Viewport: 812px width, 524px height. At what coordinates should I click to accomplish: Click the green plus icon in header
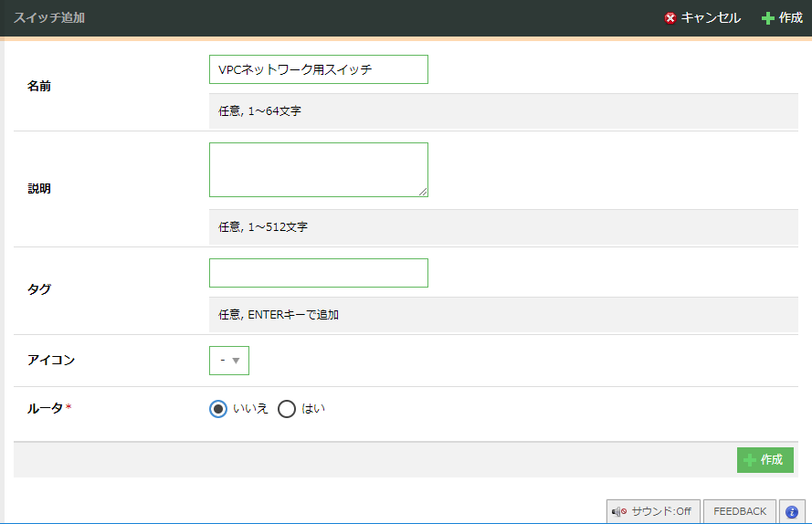click(768, 18)
